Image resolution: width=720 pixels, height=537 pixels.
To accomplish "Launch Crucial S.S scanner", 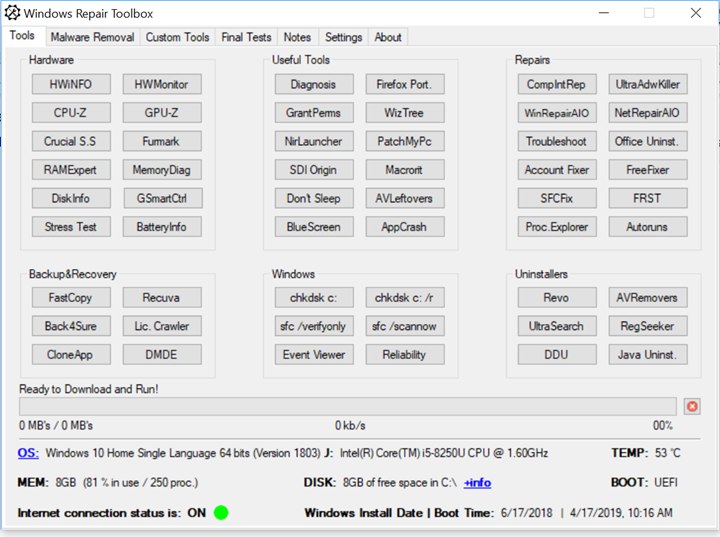I will click(71, 141).
